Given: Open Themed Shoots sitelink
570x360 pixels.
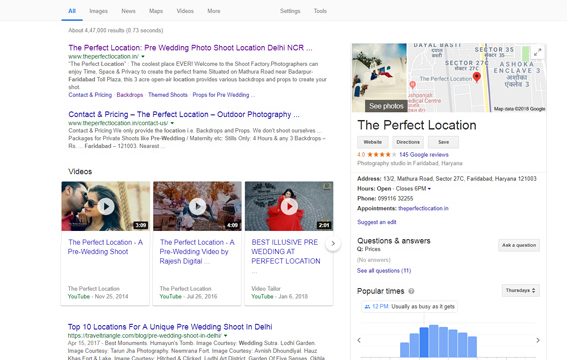Looking at the screenshot, I should (x=168, y=95).
